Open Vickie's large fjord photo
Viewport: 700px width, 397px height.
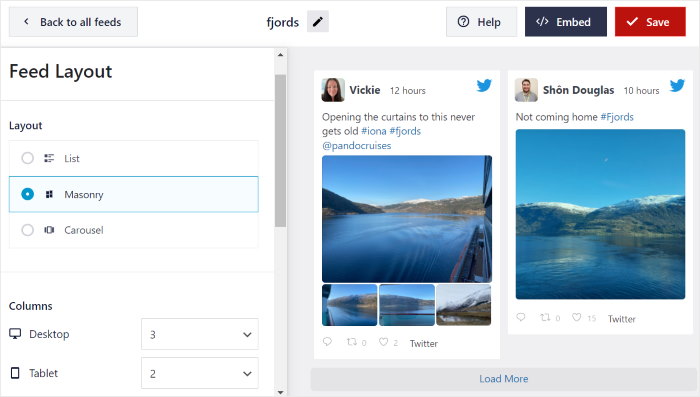tap(407, 219)
